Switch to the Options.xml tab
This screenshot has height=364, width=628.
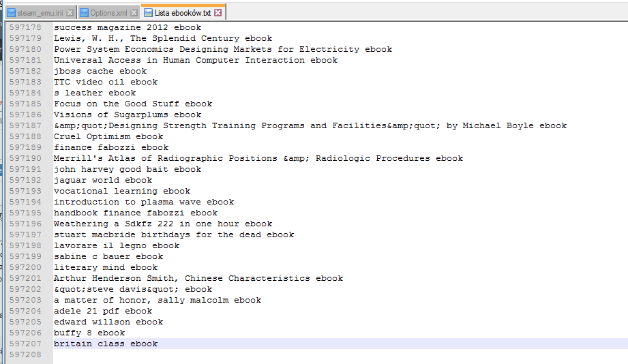(x=108, y=13)
